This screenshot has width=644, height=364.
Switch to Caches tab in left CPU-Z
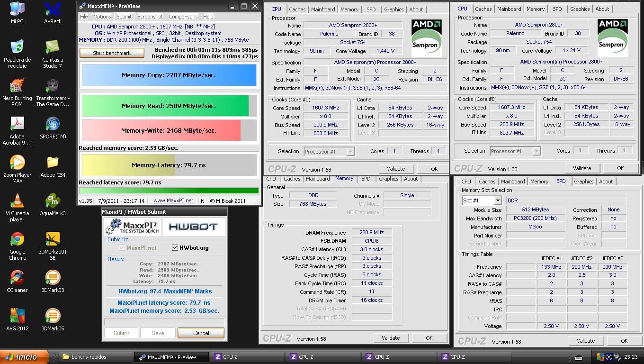(297, 9)
